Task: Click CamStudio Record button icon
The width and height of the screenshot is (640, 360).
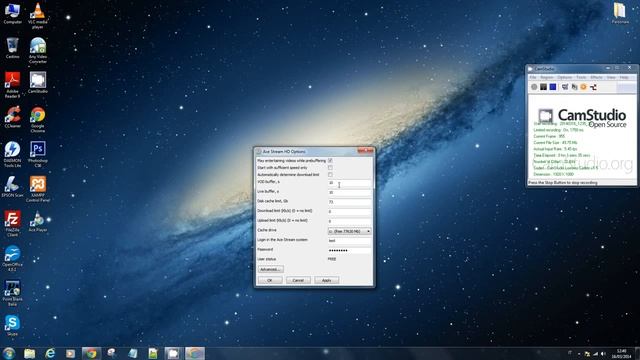Action: 534,87
